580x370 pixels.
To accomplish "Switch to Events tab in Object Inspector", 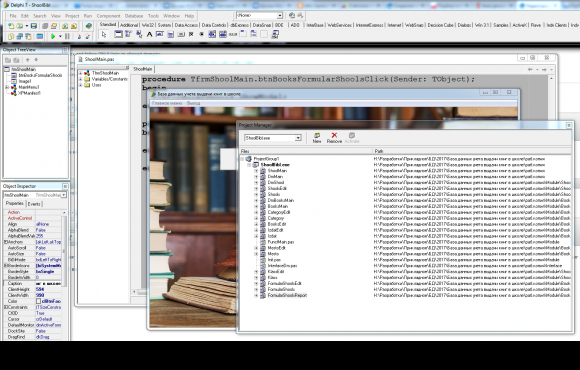I will 34,204.
